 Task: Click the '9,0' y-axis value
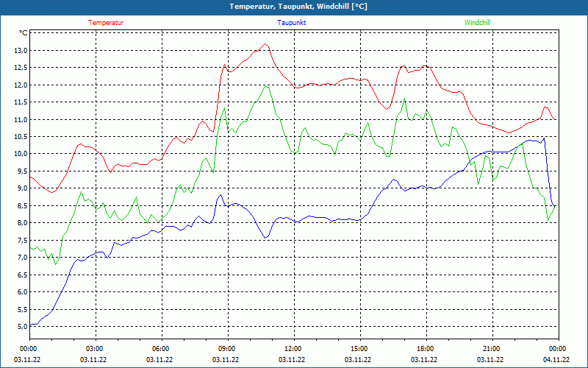click(23, 188)
